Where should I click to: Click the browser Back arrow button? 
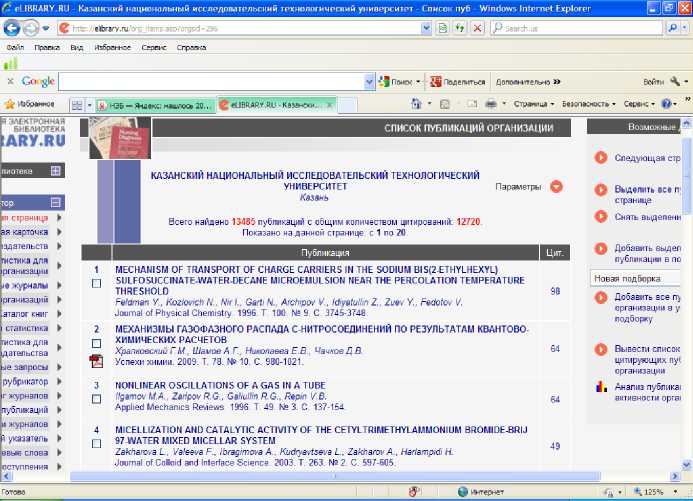[x=11, y=29]
